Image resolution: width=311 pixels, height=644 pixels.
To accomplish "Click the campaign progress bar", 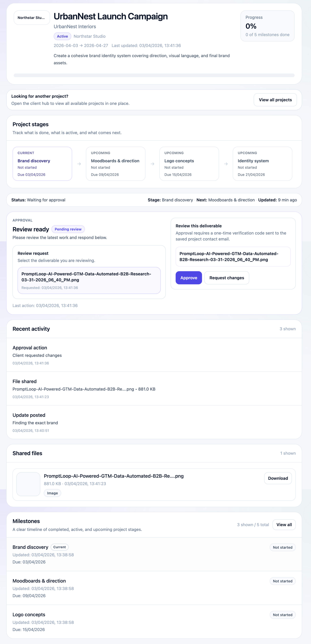I will [x=154, y=75].
